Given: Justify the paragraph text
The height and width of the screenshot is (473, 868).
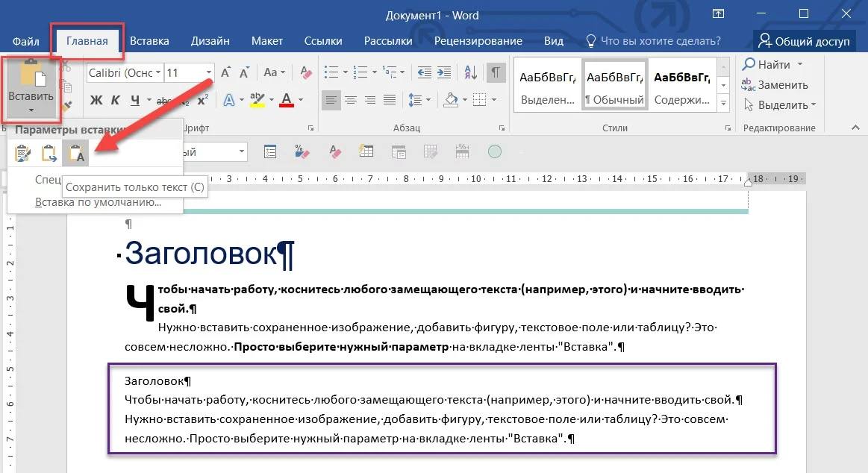Looking at the screenshot, I should click(390, 100).
